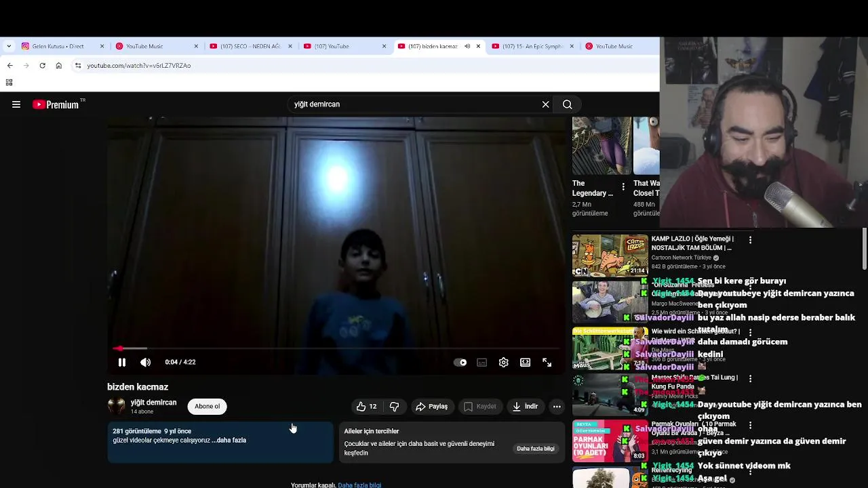This screenshot has width=868, height=488.
Task: Reload the page
Action: tap(42, 66)
